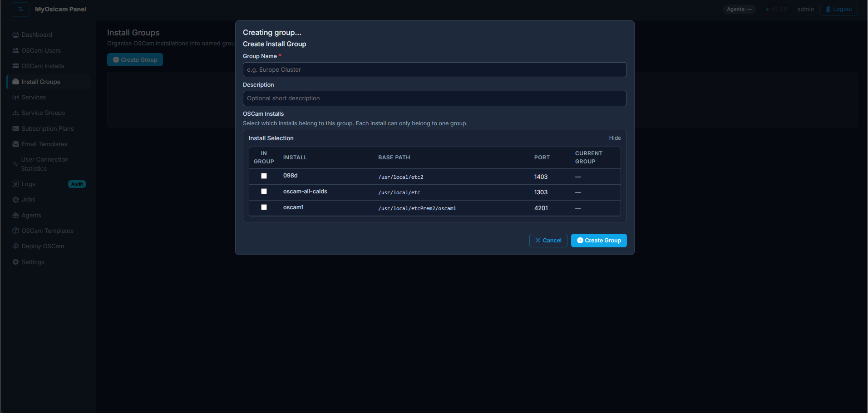Click the Audit badge beside Logs
This screenshot has width=868, height=413.
77,184
